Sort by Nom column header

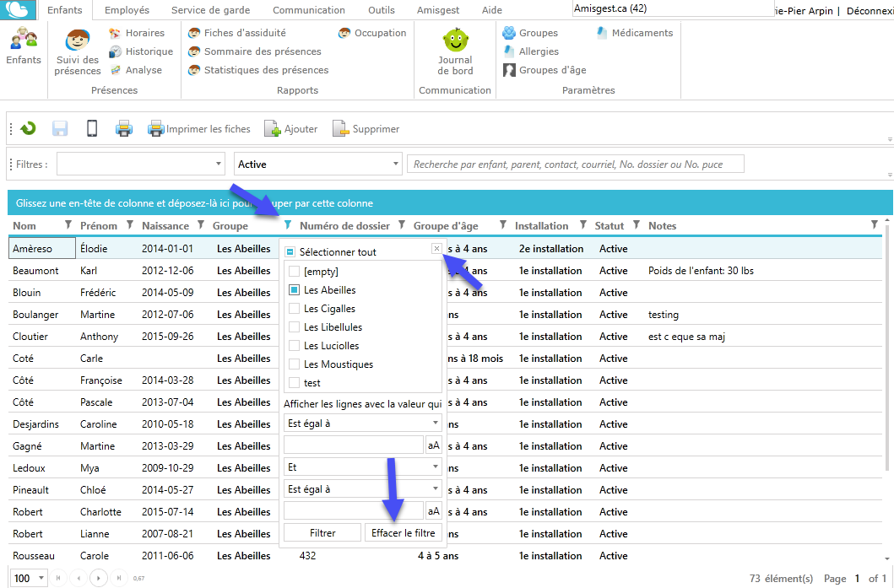click(x=24, y=225)
